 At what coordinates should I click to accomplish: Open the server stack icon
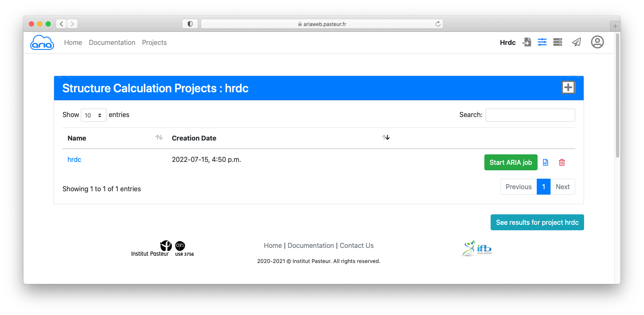point(557,42)
